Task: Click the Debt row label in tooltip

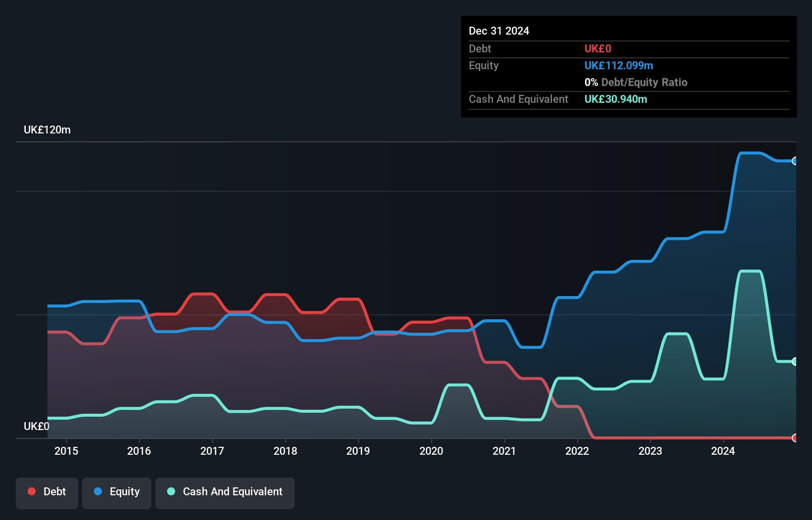Action: click(x=480, y=48)
